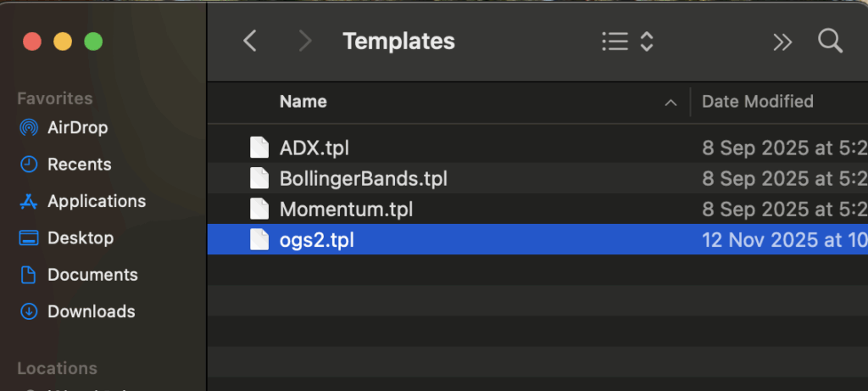Select the ADX.tpl file
Screen dimensions: 868x391
pyautogui.click(x=314, y=148)
